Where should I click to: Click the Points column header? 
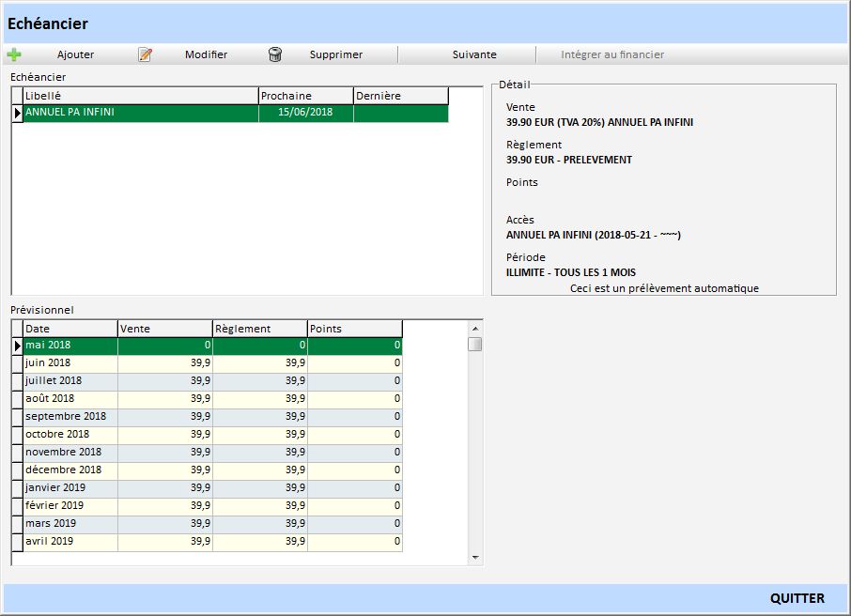click(355, 329)
